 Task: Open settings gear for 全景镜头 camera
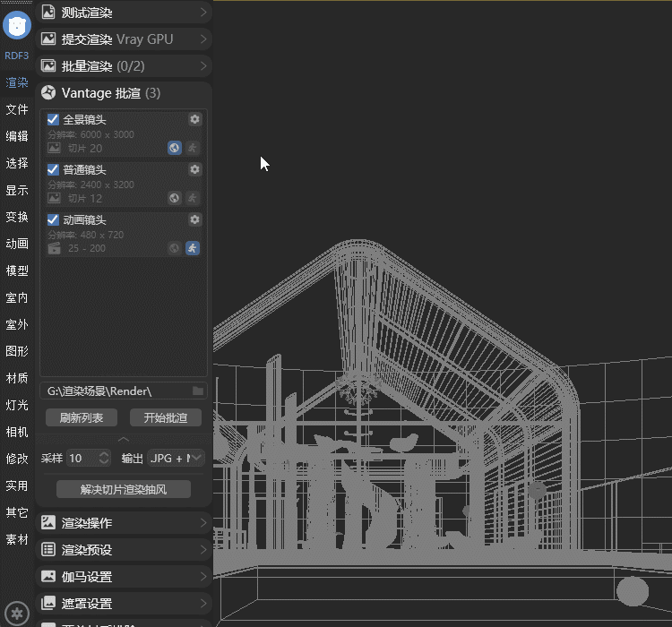click(194, 119)
